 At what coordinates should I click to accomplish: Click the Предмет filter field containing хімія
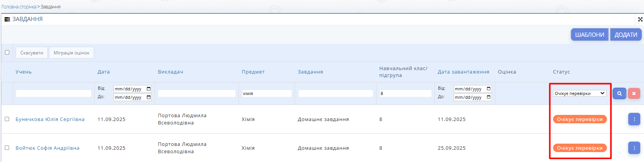(x=266, y=93)
